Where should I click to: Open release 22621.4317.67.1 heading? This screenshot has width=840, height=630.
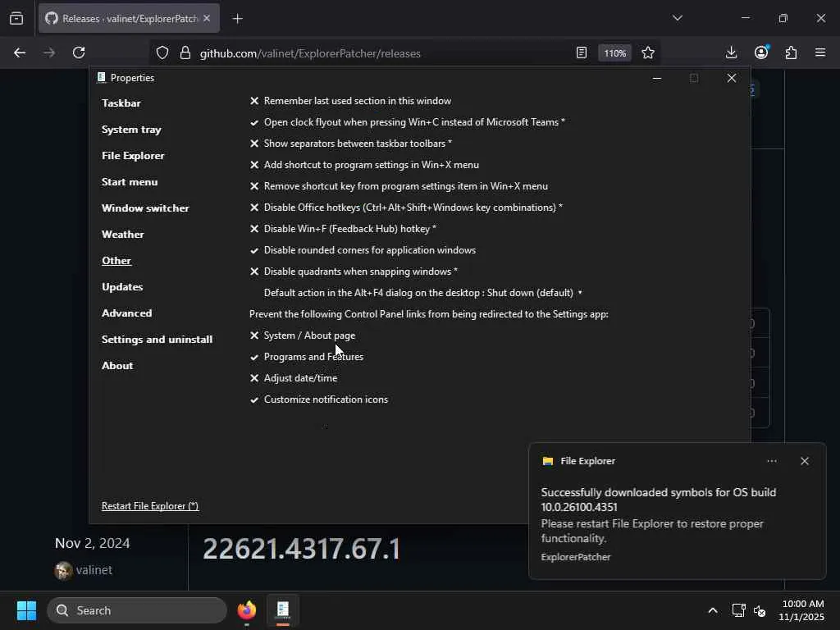[302, 549]
